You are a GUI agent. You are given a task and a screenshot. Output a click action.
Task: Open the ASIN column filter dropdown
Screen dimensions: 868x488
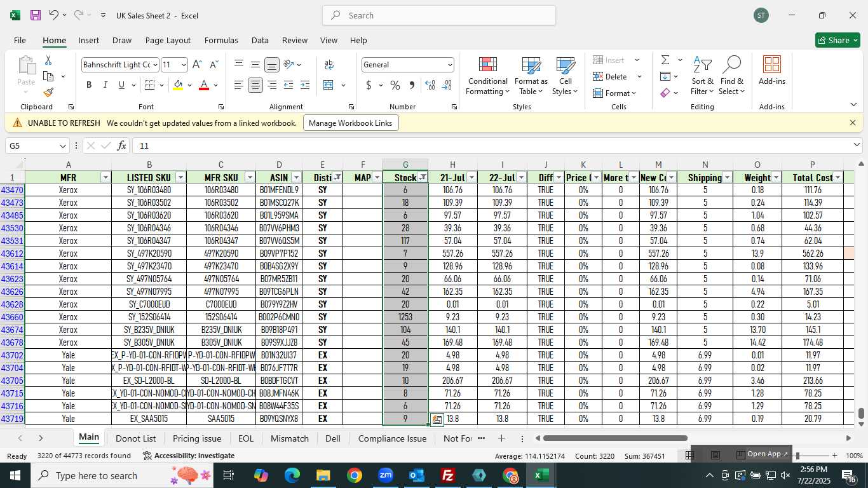[295, 178]
